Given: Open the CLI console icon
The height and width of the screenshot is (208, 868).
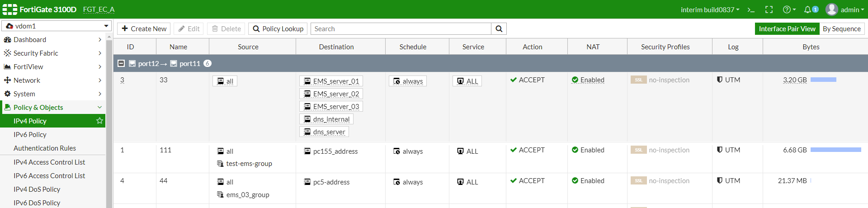Looking at the screenshot, I should 751,9.
